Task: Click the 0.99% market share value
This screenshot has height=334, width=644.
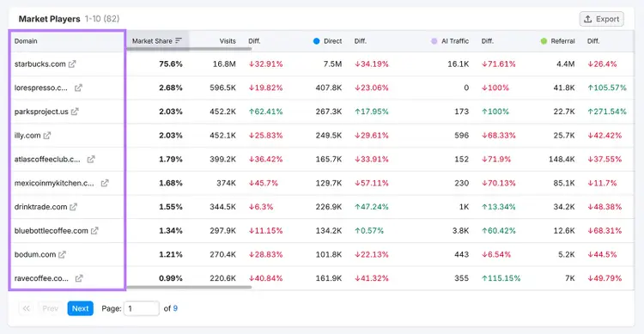Action: coord(171,278)
